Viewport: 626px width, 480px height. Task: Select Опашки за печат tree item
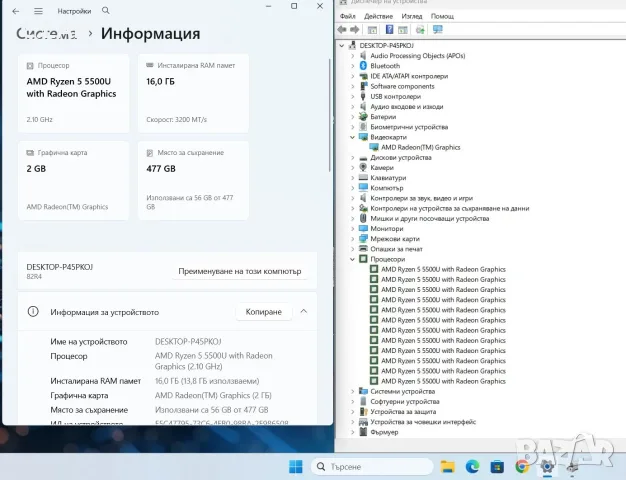pos(396,249)
